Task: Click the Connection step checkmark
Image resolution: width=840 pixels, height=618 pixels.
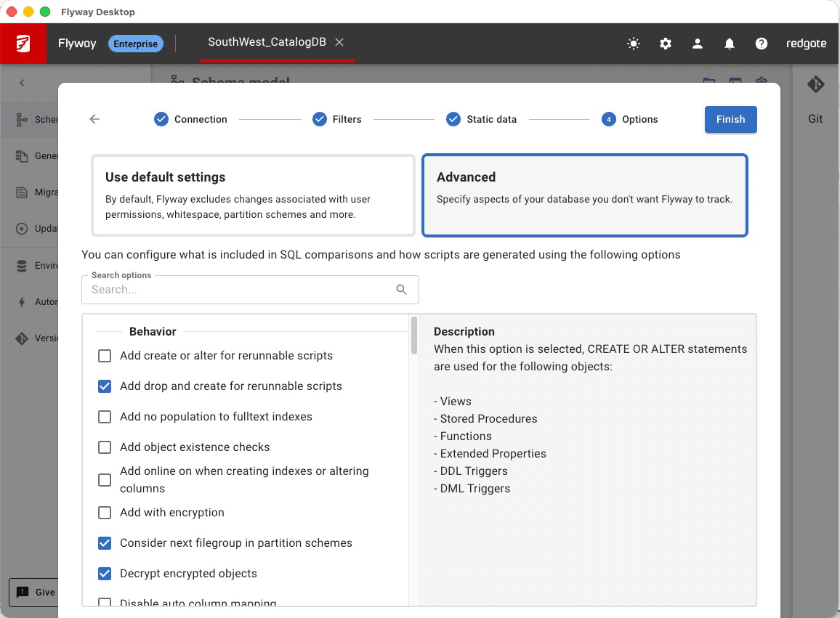Action: 161,119
